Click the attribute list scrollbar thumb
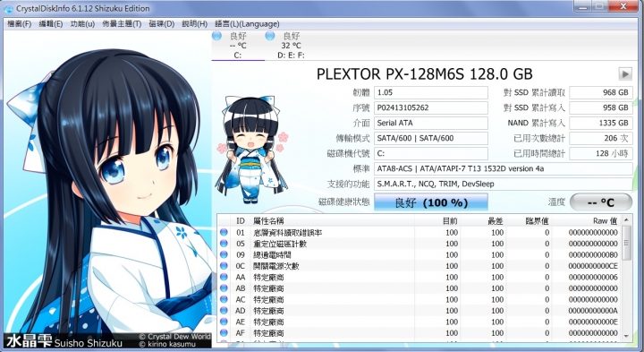Viewport: 644px width, 352px height. [x=626, y=243]
